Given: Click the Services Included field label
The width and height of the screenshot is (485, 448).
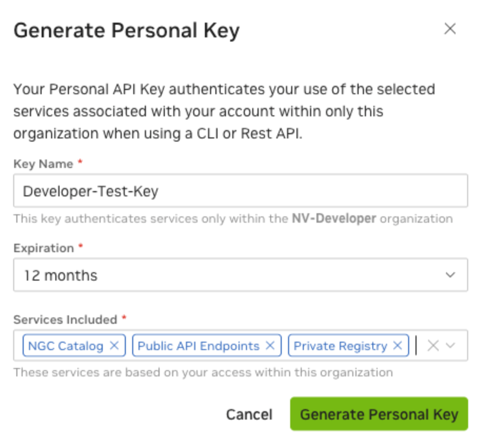Looking at the screenshot, I should (65, 320).
